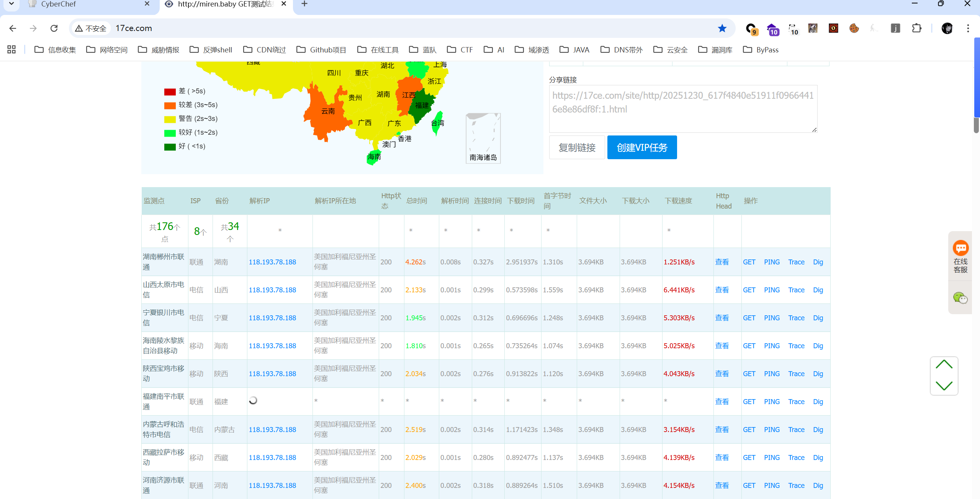Screen dimensions: 980x499
Task: Open the bookmarks apps grid icon
Action: click(11, 50)
